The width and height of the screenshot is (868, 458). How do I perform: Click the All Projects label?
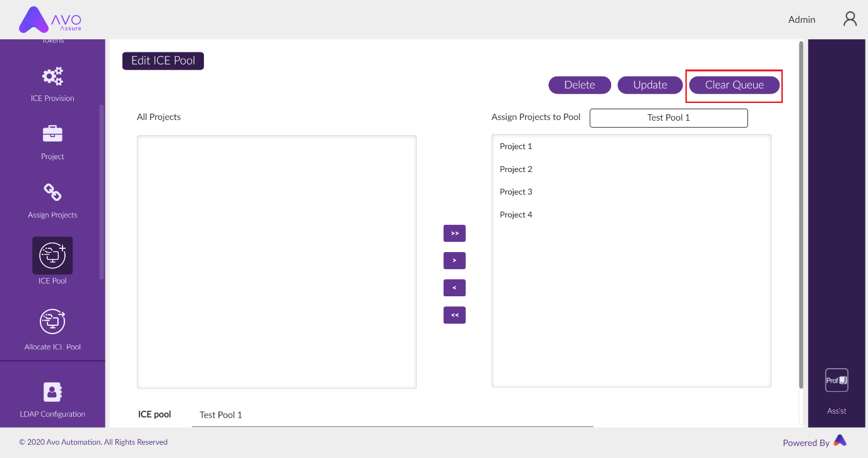[158, 117]
